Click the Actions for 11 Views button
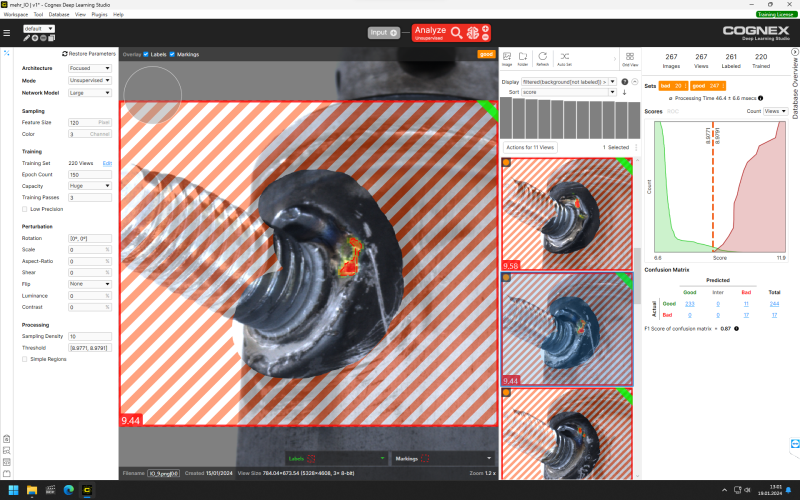Image resolution: width=800 pixels, height=500 pixels. [530, 147]
